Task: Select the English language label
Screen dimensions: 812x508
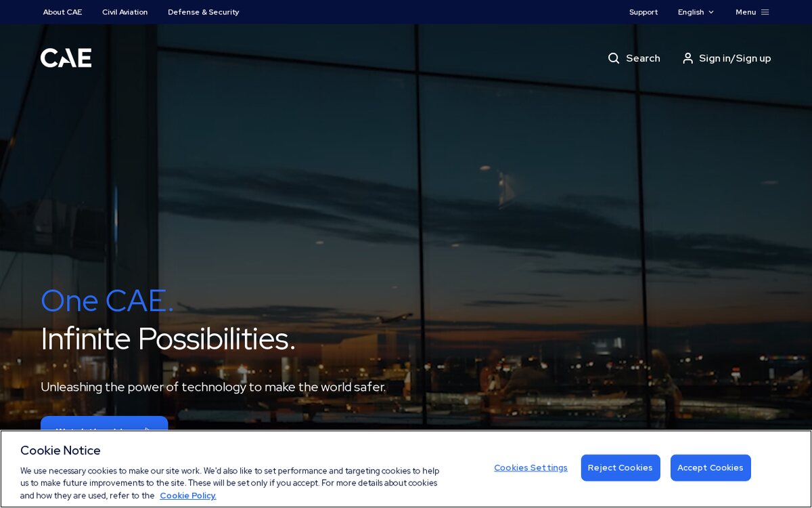Action: (691, 12)
